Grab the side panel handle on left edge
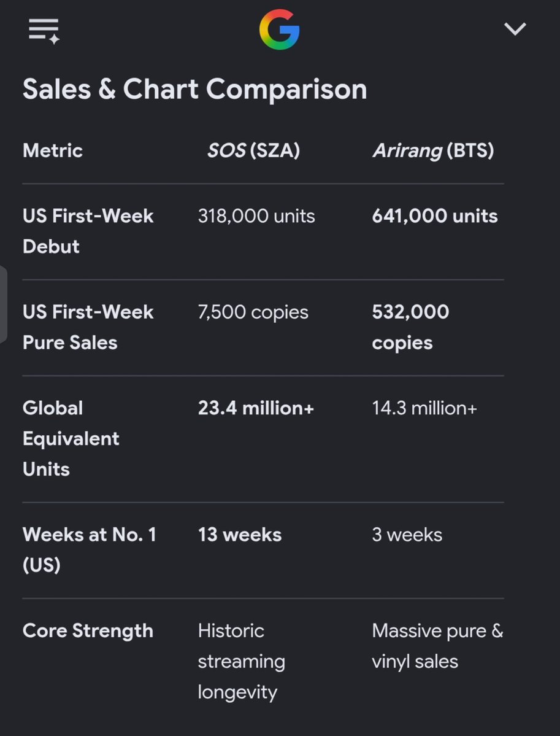This screenshot has width=560, height=736. tap(3, 304)
